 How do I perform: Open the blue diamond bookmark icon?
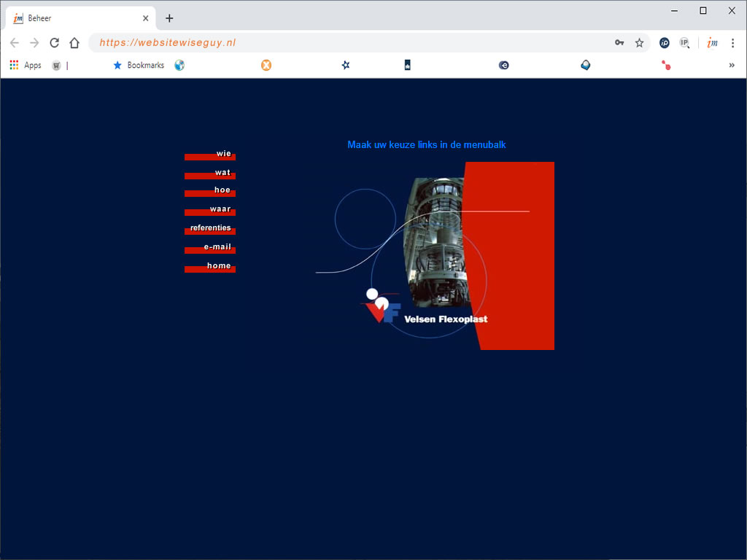(586, 65)
